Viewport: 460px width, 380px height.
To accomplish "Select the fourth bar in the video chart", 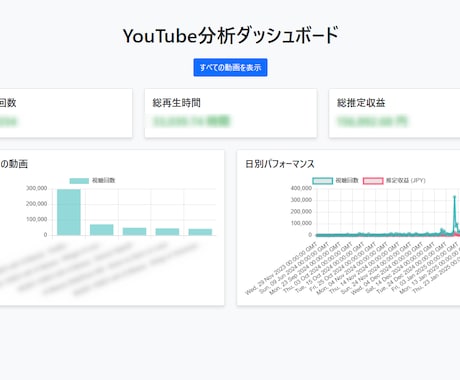I will click(x=167, y=232).
